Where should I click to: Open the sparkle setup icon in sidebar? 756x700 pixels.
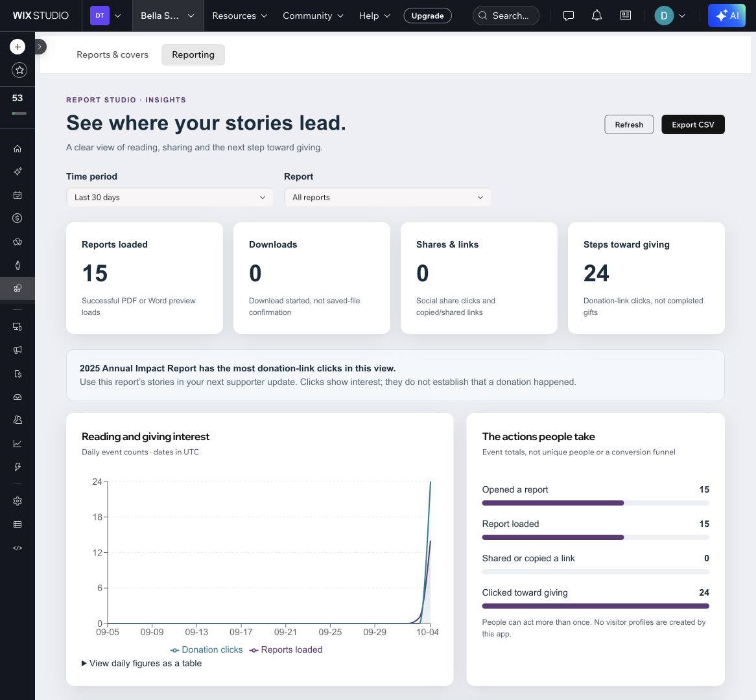click(x=18, y=172)
